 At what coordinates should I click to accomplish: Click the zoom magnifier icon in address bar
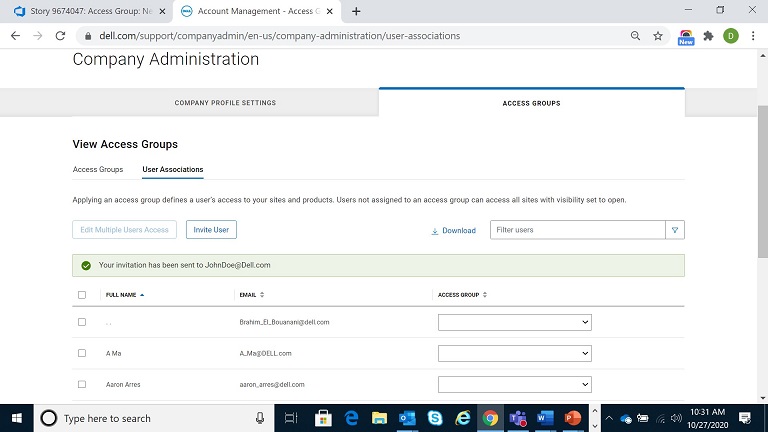click(x=636, y=35)
